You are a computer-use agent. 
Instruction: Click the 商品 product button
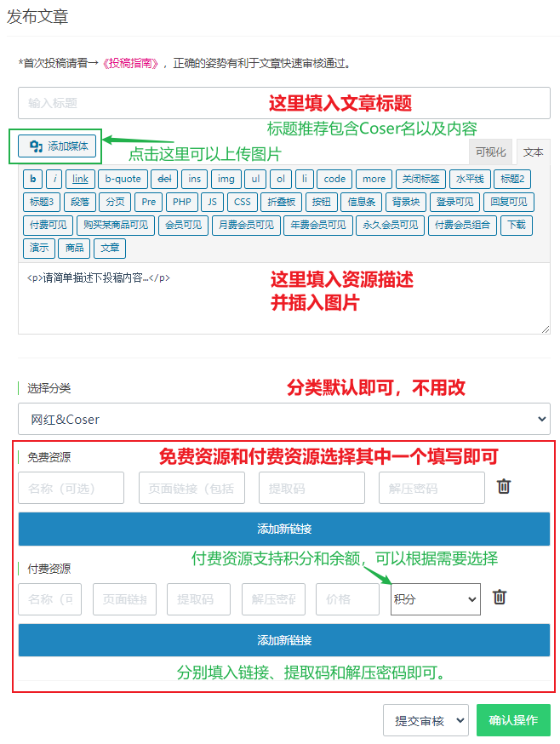tap(74, 249)
